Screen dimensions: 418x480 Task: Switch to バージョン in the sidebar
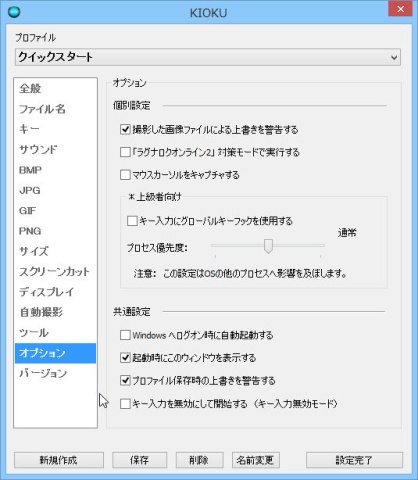pyautogui.click(x=55, y=373)
